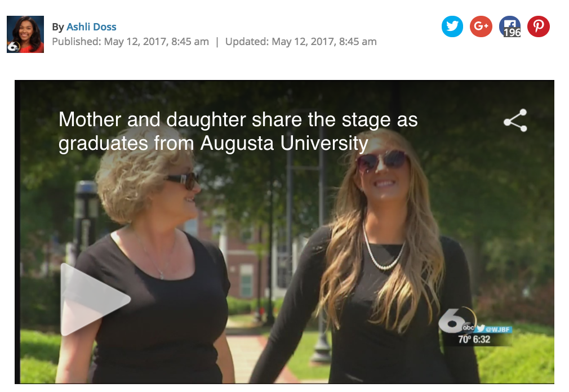The height and width of the screenshot is (392, 569).
Task: Click the "By" label before author name
Action: click(x=58, y=27)
